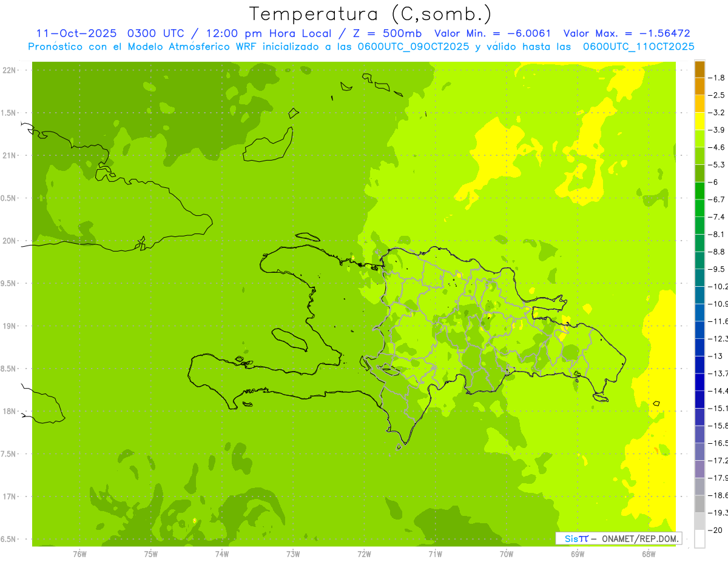
Task: Click the title "Temperatura (C,somb.)"
Action: tap(371, 13)
